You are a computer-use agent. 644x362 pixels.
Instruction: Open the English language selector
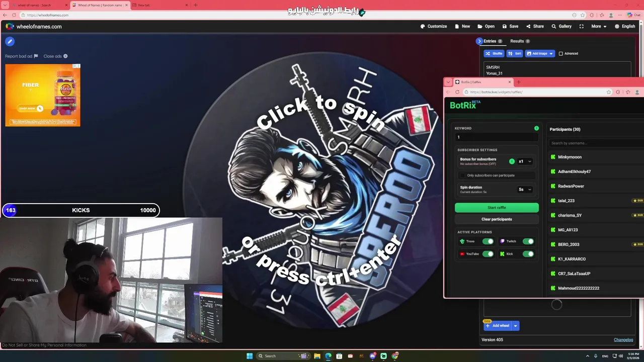pos(625,26)
